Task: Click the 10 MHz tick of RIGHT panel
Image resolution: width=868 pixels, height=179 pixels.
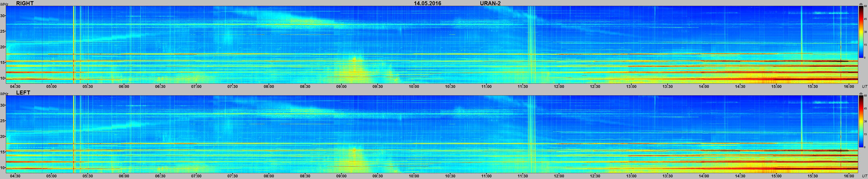Action: pyautogui.click(x=3, y=78)
